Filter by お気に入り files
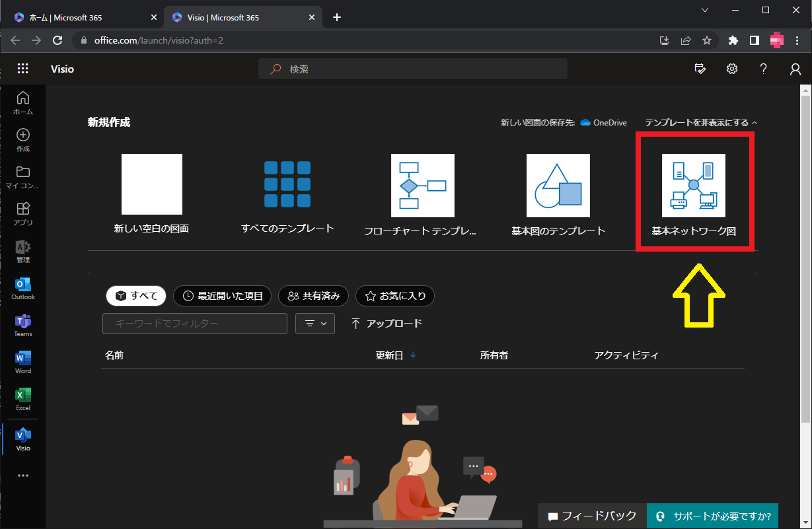The image size is (812, 529). tap(395, 296)
